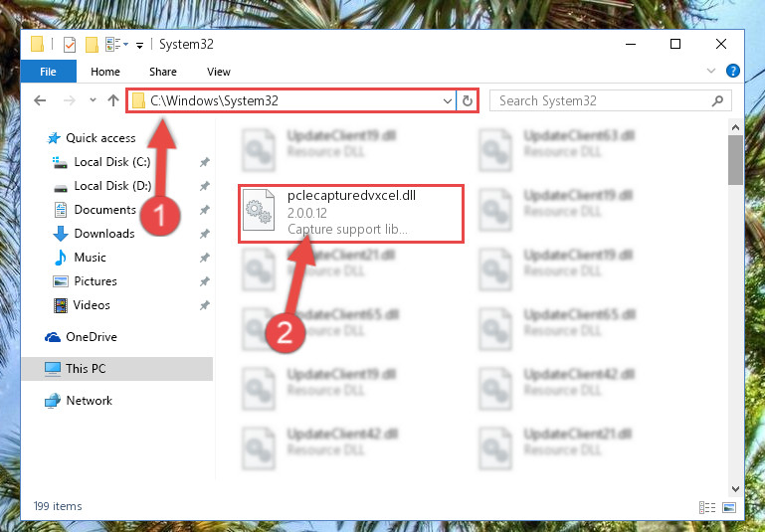Expand the ribbon using the chevron

pyautogui.click(x=711, y=72)
